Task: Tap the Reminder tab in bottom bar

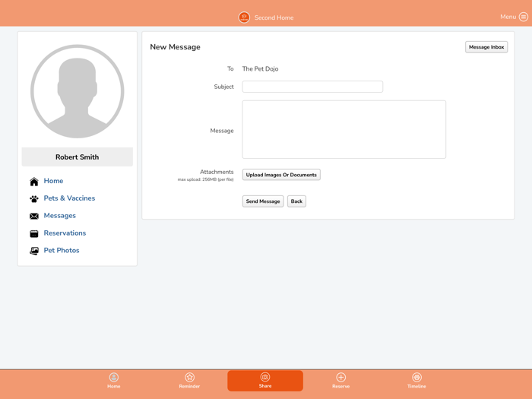Action: pos(189,381)
